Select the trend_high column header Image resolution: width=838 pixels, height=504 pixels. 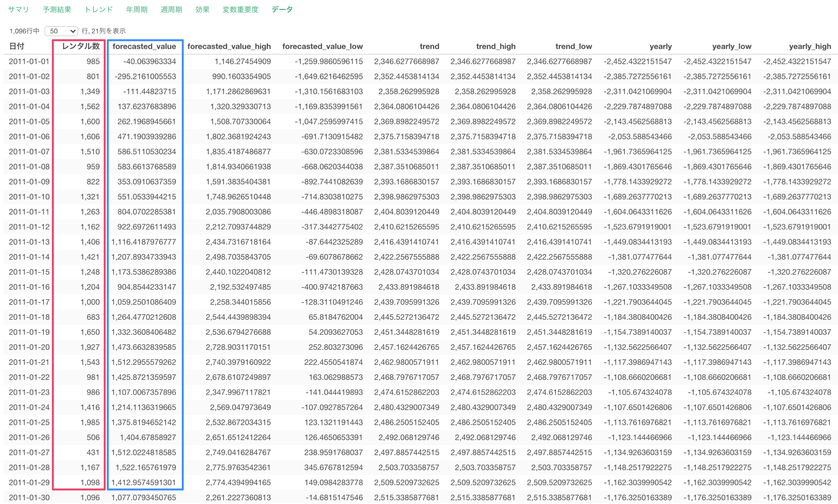(x=496, y=46)
